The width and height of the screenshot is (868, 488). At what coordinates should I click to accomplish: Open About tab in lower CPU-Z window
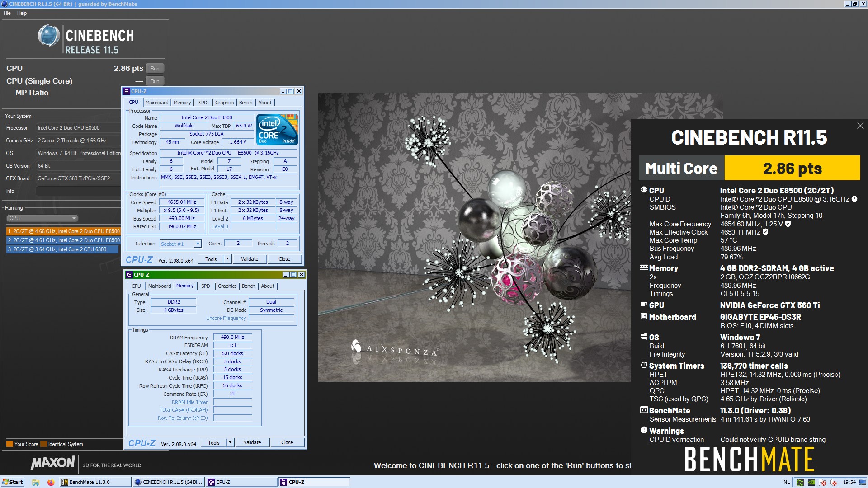click(x=268, y=286)
